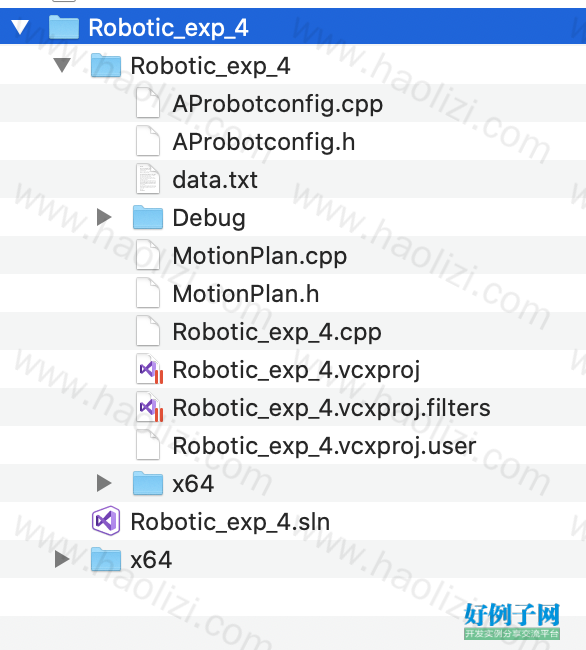Click the Visual Studio icon of Robotic_exp_4.vcxproj.filters
This screenshot has width=586, height=650.
[150, 407]
